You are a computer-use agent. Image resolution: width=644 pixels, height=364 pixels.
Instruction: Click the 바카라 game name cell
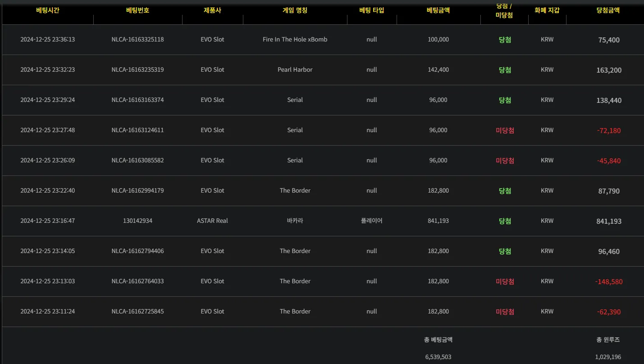[295, 221]
